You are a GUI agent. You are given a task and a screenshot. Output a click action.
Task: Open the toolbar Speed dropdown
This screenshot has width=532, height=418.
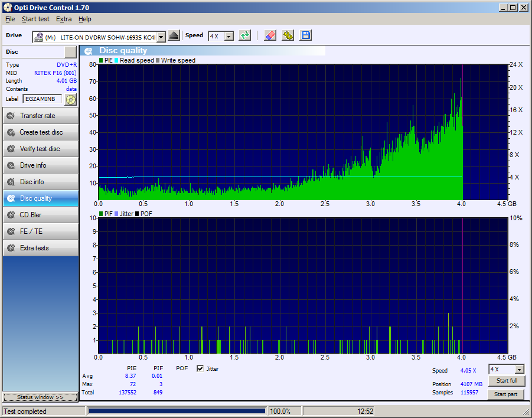click(229, 36)
